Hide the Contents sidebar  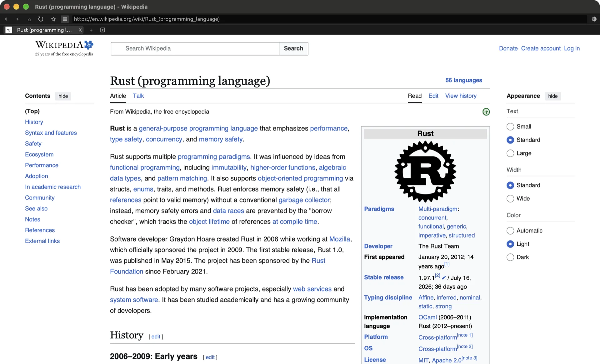pyautogui.click(x=63, y=96)
